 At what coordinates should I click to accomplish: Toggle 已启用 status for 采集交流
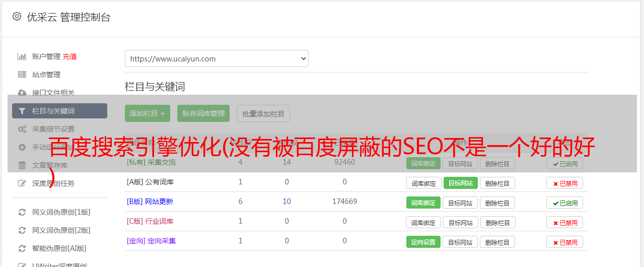tap(564, 163)
